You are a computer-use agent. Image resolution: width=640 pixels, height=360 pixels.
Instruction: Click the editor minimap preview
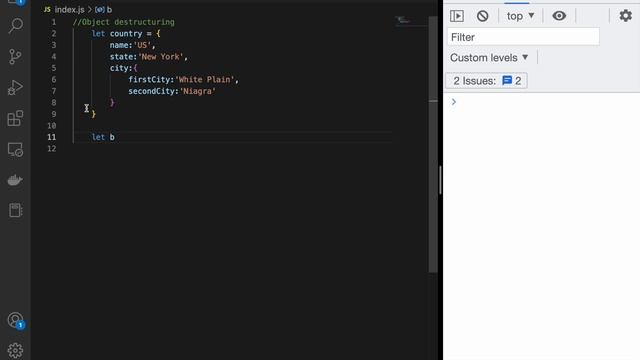point(404,20)
